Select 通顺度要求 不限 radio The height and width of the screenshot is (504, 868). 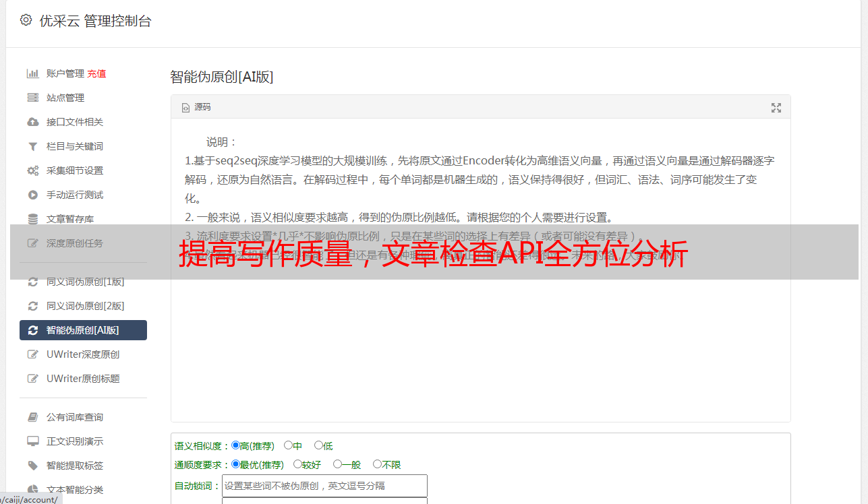(x=377, y=464)
